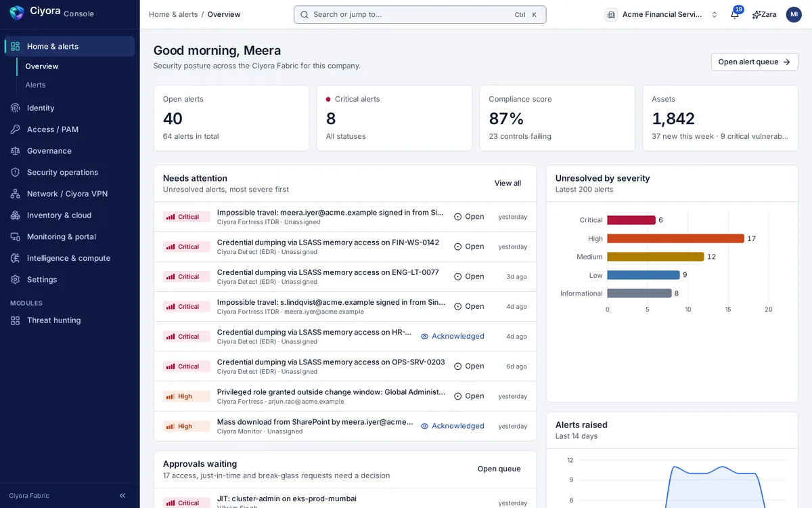Navigate to Identity section
This screenshot has width=812, height=508.
pyautogui.click(x=70, y=108)
